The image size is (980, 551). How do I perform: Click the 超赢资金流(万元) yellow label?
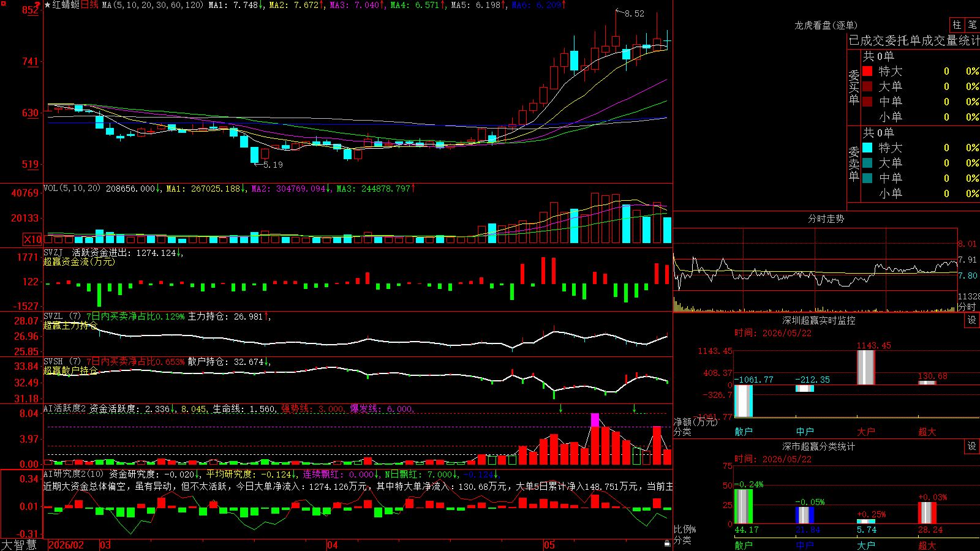pyautogui.click(x=79, y=261)
